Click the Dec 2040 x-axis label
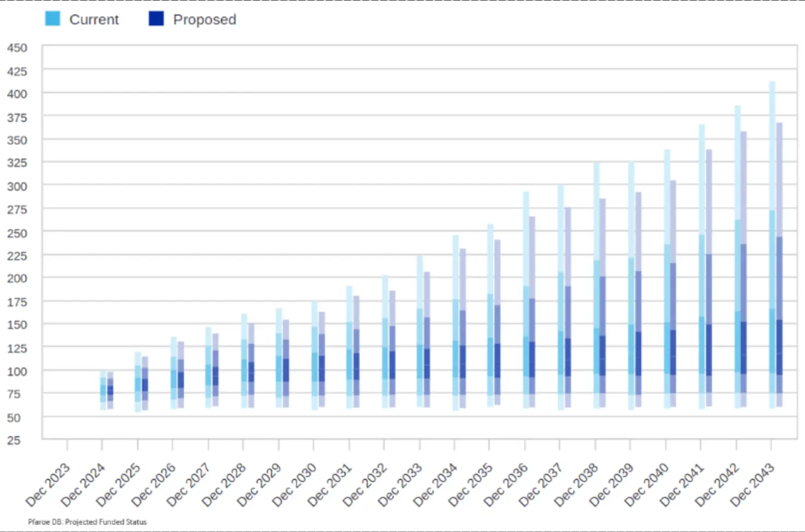Screen dimensions: 805x532 click(x=647, y=484)
